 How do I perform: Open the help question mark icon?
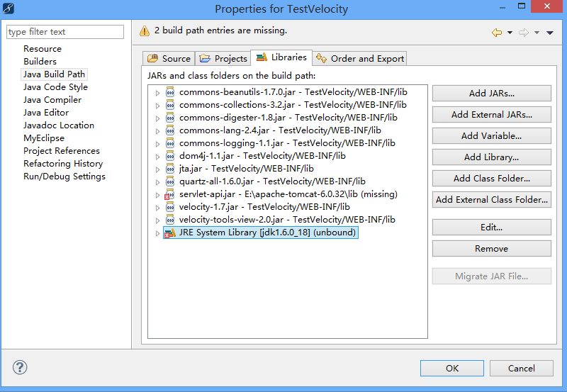point(20,367)
